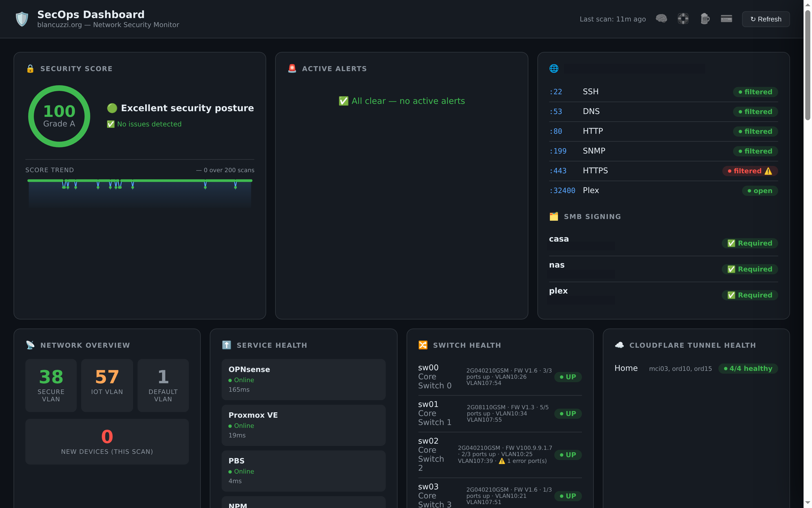Click the '4/4 healthy' tunnel status badge
Screen dimensions: 812x508
[x=748, y=369]
